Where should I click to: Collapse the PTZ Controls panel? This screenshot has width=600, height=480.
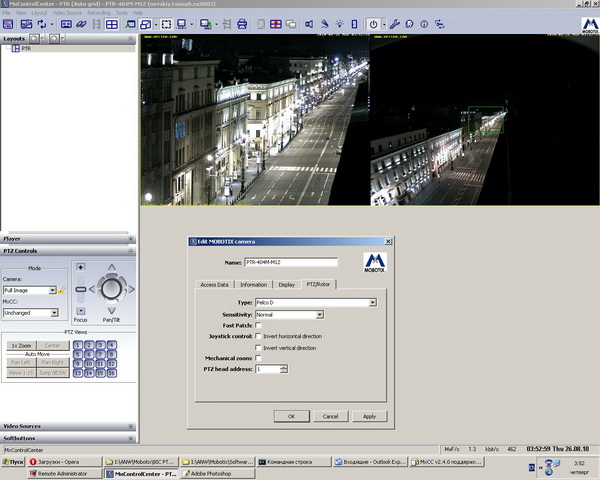(x=130, y=251)
